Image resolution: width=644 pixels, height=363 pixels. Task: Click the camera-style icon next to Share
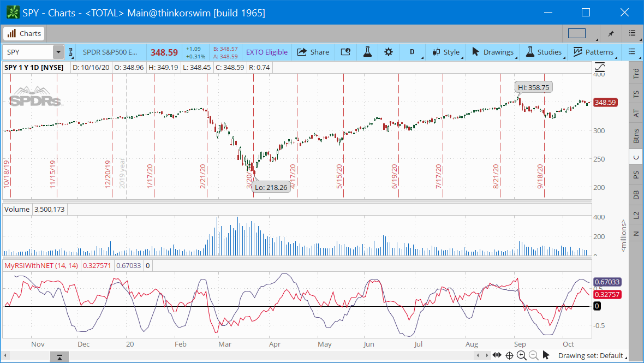pos(345,52)
